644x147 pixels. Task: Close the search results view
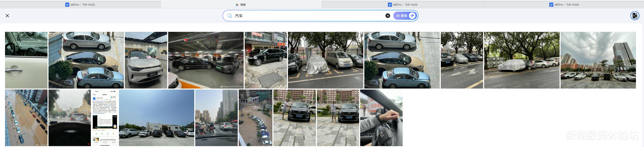click(7, 16)
